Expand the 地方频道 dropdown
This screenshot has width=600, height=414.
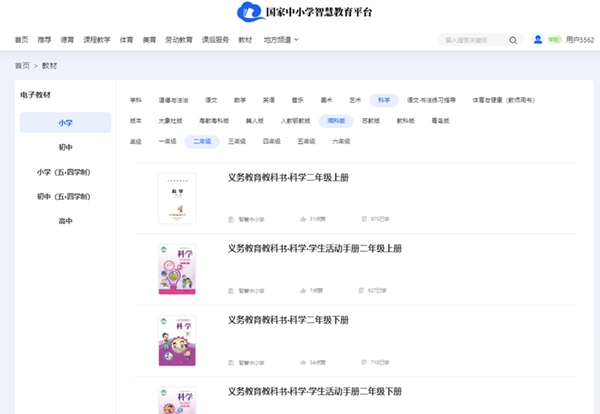coord(281,40)
